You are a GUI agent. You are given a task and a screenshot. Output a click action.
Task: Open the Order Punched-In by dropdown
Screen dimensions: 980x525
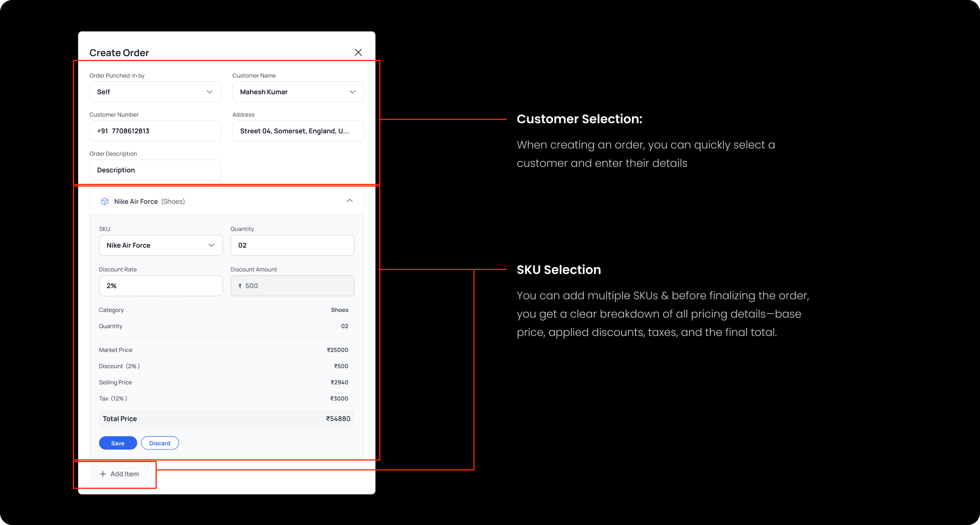point(155,92)
